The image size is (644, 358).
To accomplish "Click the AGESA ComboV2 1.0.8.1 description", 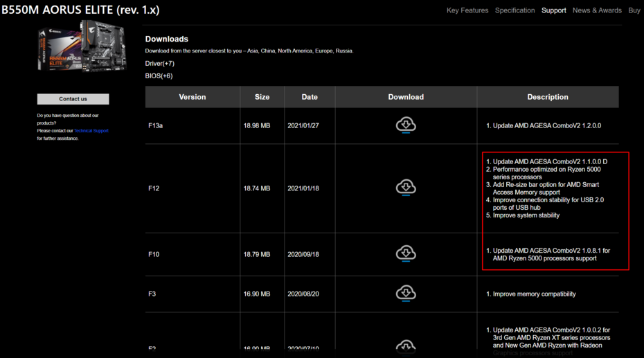I will tap(548, 254).
